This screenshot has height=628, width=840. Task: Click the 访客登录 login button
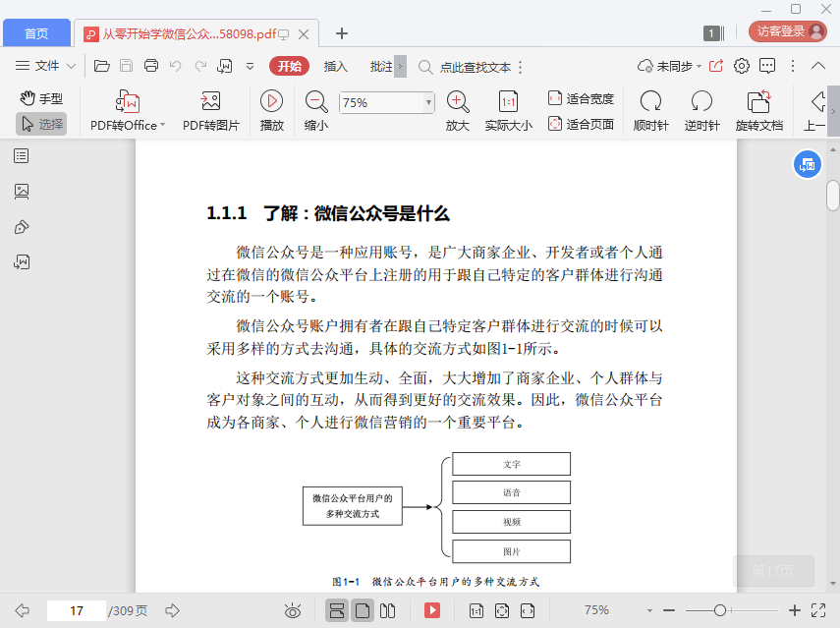pos(788,31)
